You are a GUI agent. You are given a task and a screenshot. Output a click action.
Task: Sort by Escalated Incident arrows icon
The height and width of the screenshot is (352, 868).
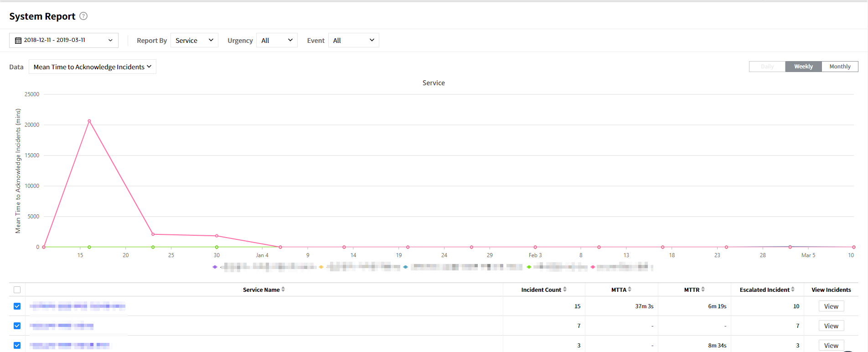(x=793, y=290)
